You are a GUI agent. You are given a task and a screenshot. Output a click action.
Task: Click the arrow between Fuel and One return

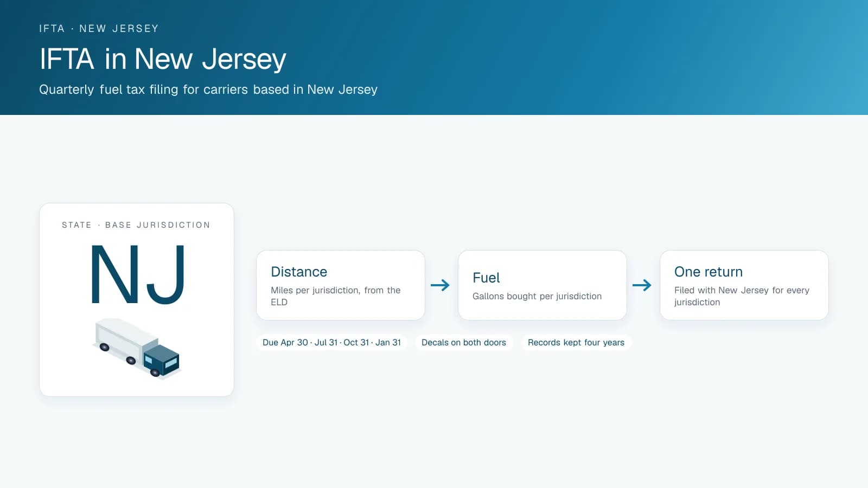point(642,285)
